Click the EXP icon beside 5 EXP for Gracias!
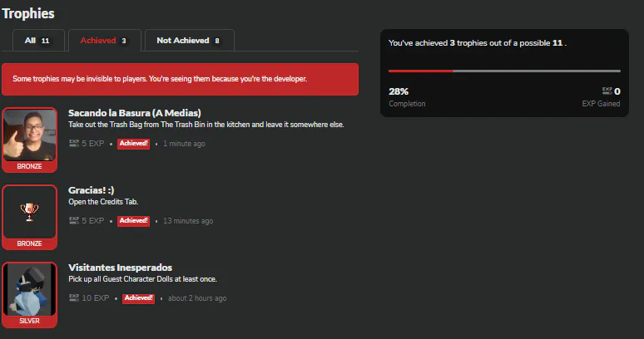The width and height of the screenshot is (644, 339). (x=74, y=221)
